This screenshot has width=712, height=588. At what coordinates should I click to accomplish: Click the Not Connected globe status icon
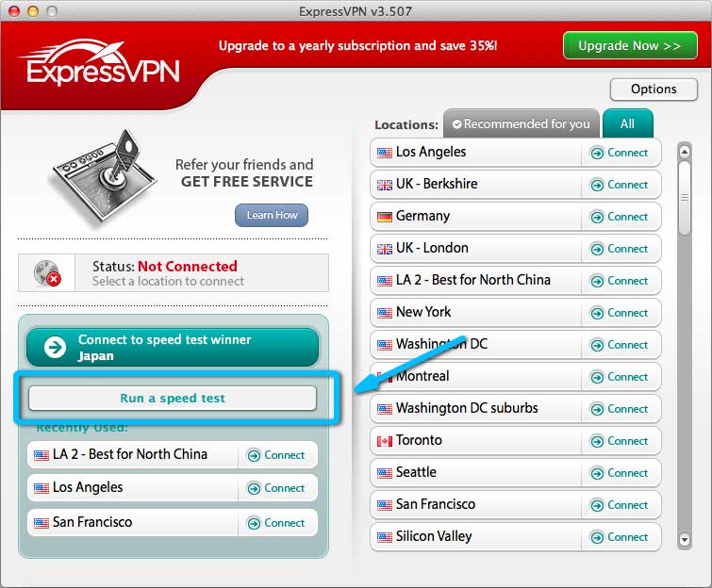tap(47, 272)
